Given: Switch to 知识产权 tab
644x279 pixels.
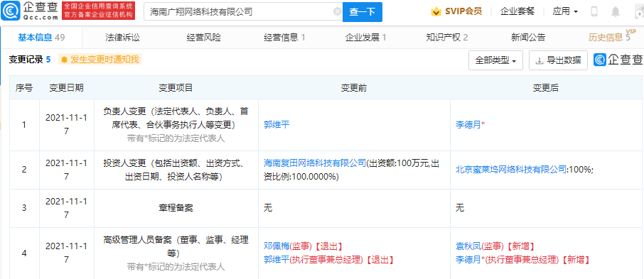Looking at the screenshot, I should (x=447, y=38).
